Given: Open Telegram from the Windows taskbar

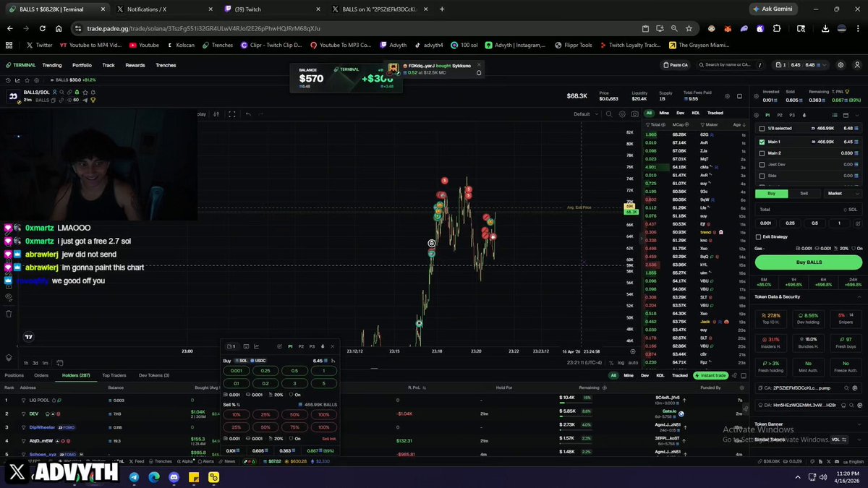Looking at the screenshot, I should (x=135, y=477).
